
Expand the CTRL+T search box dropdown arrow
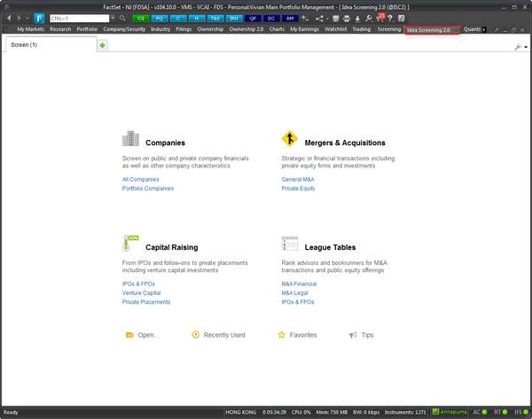point(113,19)
